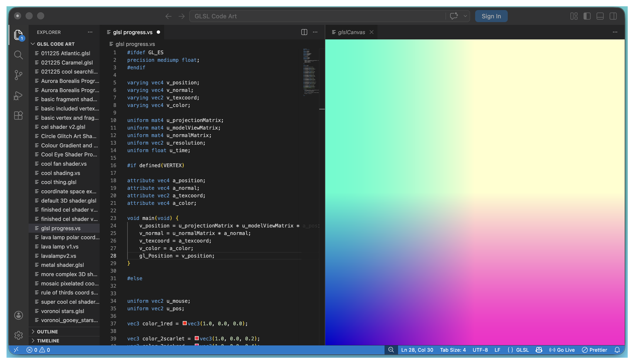Viewport: 634px width, 364px height.
Task: Open the Copilot chat icon in title bar
Action: click(x=454, y=16)
